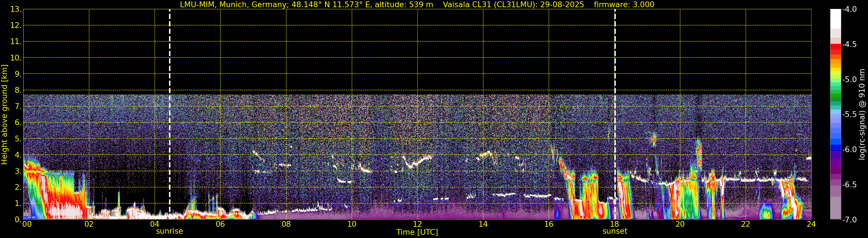Screen dimensions: 868x238
Task: Select the white top section of the colorbar
Action: coord(835,18)
